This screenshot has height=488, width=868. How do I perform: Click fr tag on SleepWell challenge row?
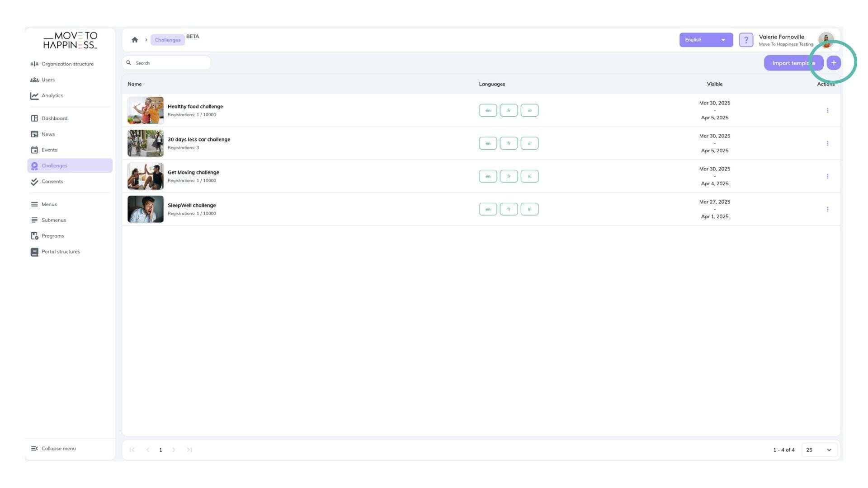tap(509, 209)
